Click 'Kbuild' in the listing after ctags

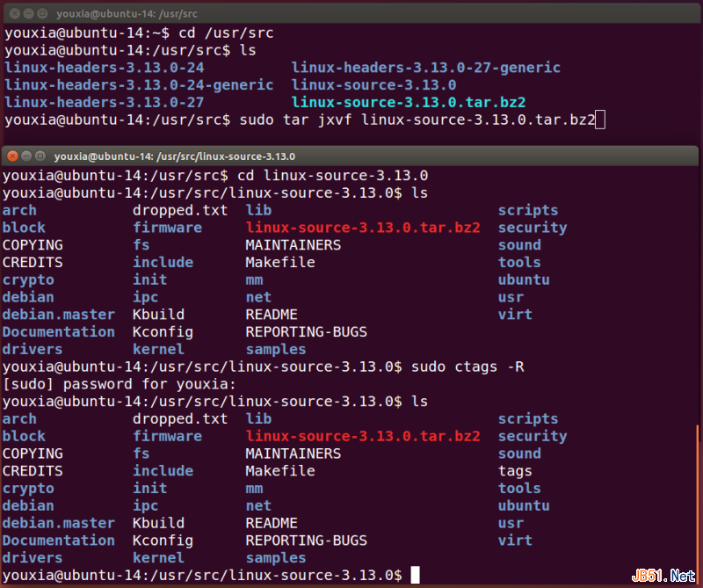coord(158,523)
